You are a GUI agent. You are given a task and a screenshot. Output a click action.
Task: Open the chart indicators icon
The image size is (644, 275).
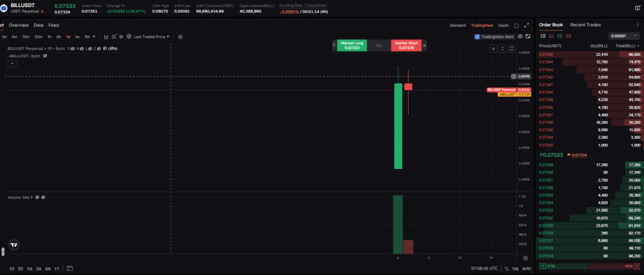[x=106, y=37]
